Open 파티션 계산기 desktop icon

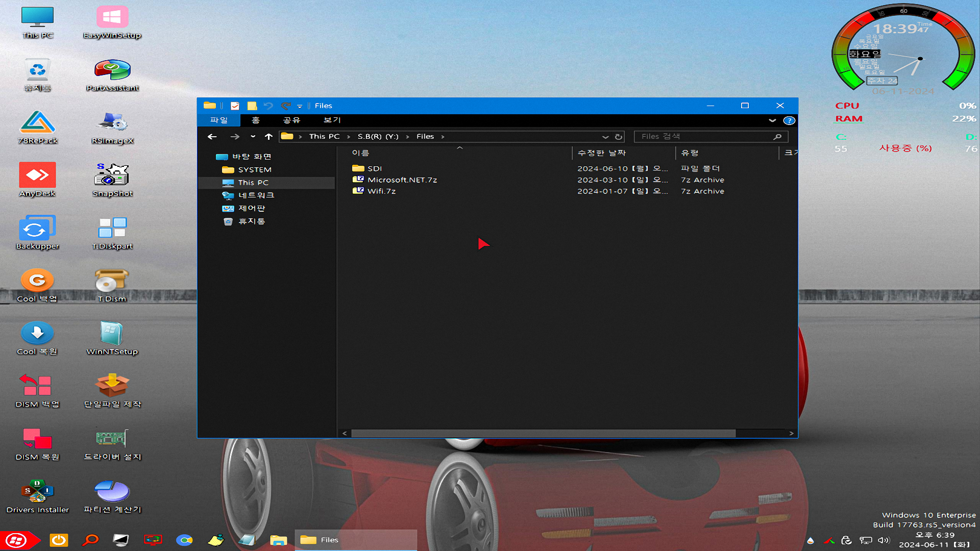112,496
